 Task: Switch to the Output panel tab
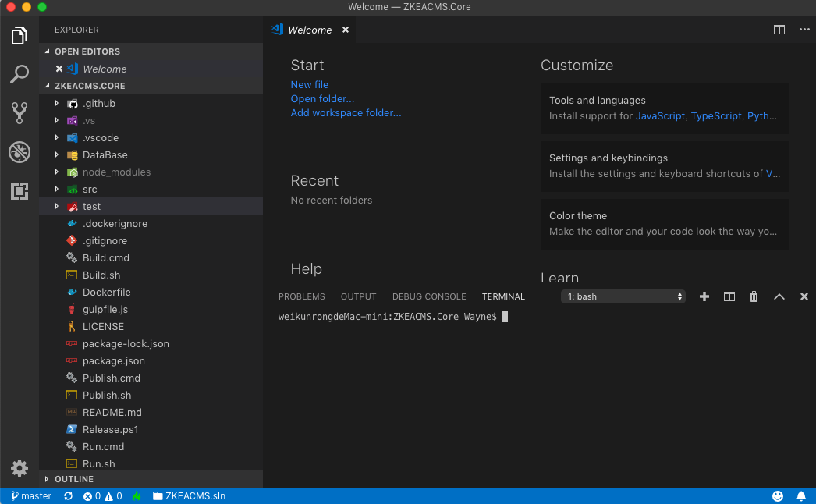[358, 296]
